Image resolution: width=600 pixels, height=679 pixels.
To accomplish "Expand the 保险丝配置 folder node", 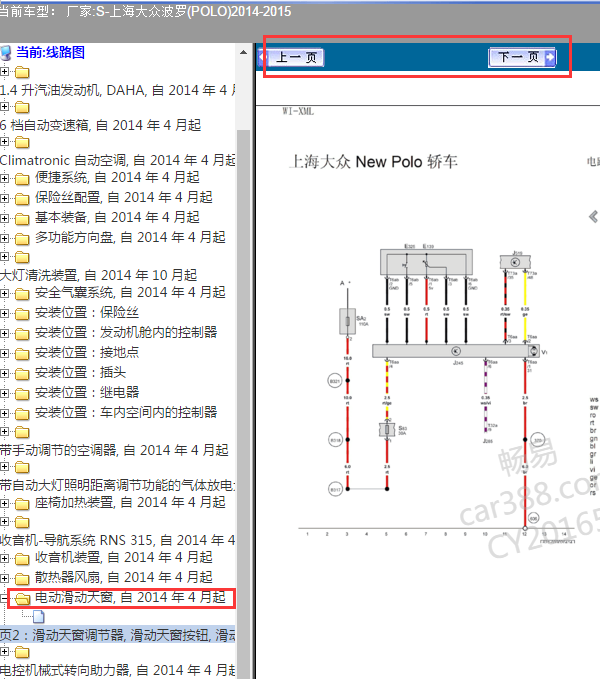I will (4, 198).
